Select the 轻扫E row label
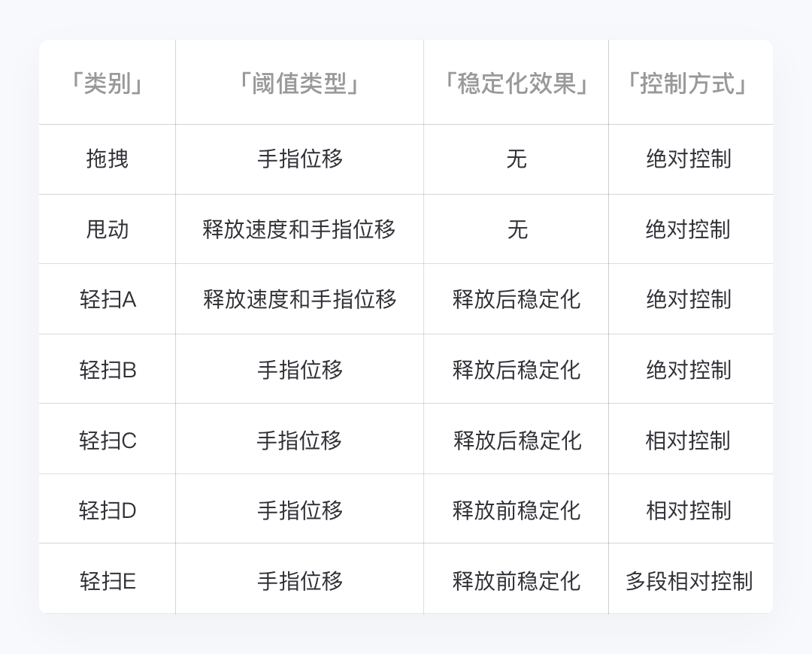Image resolution: width=812 pixels, height=654 pixels. tap(108, 581)
